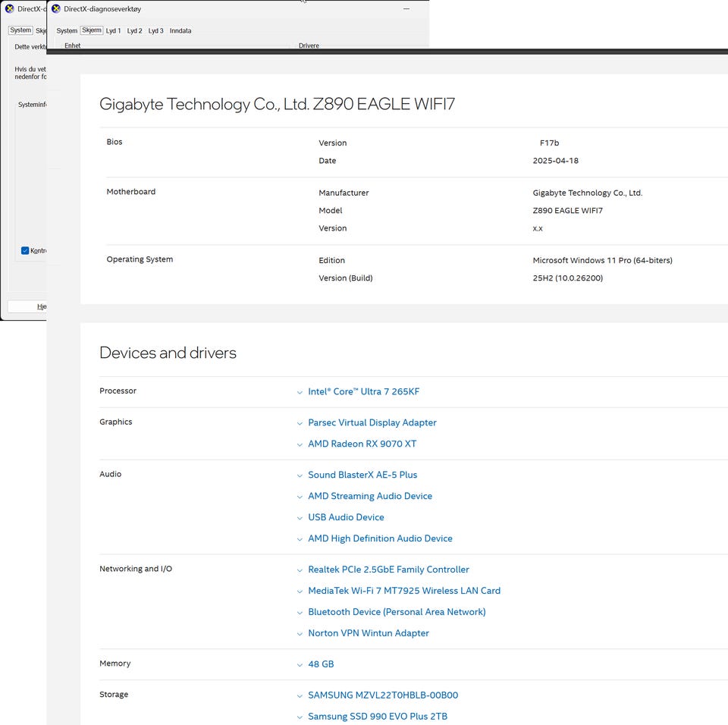This screenshot has height=725, width=728.
Task: Open the AMD Radeon RX 9070 XT link
Action: point(362,444)
